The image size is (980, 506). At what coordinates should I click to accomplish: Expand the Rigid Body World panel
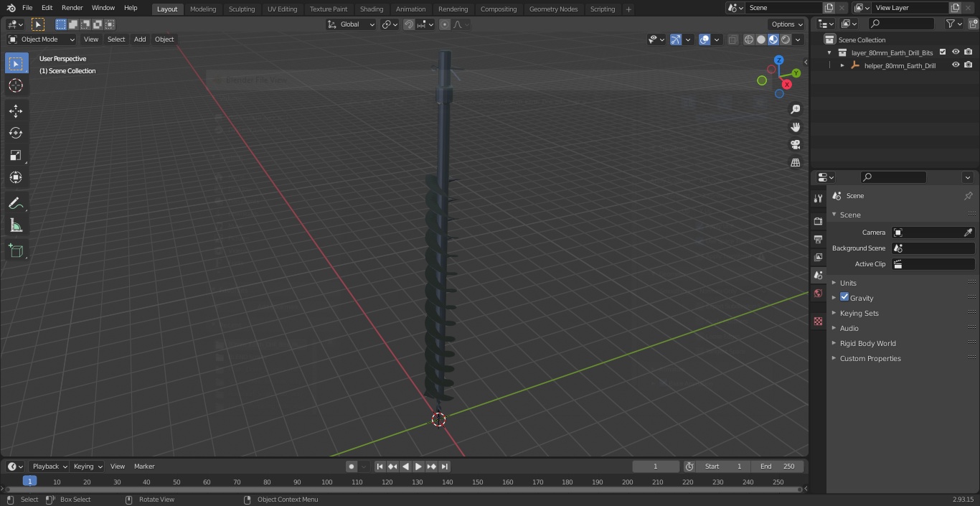(x=867, y=343)
